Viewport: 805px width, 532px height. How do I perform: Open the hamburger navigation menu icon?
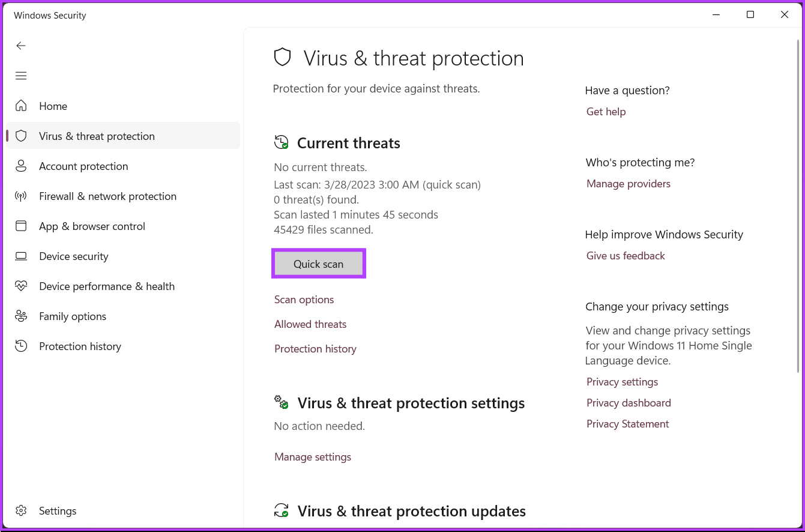(x=21, y=76)
